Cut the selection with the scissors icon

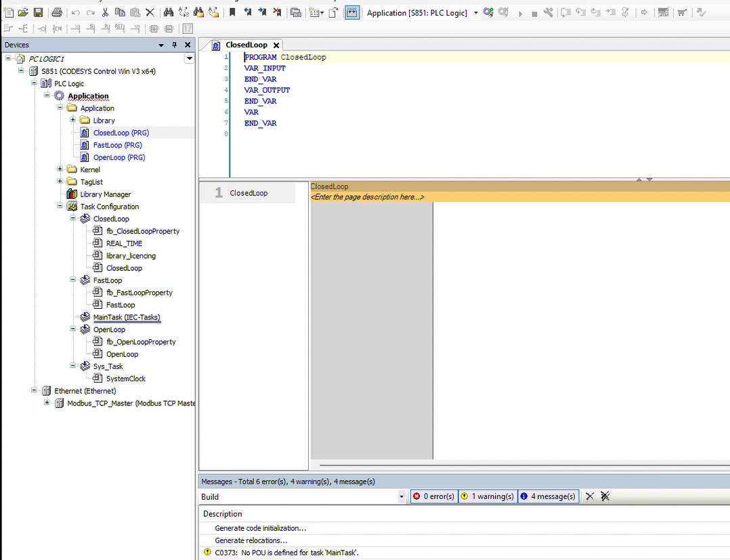105,13
